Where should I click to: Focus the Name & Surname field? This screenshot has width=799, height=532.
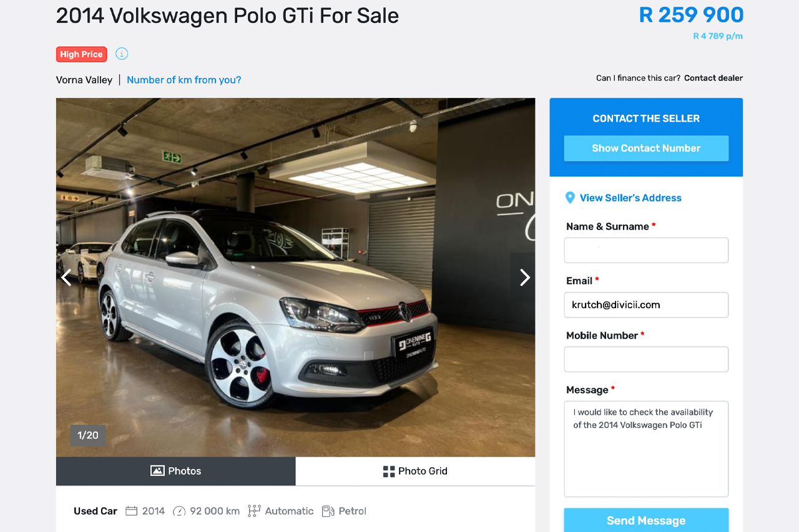[646, 250]
